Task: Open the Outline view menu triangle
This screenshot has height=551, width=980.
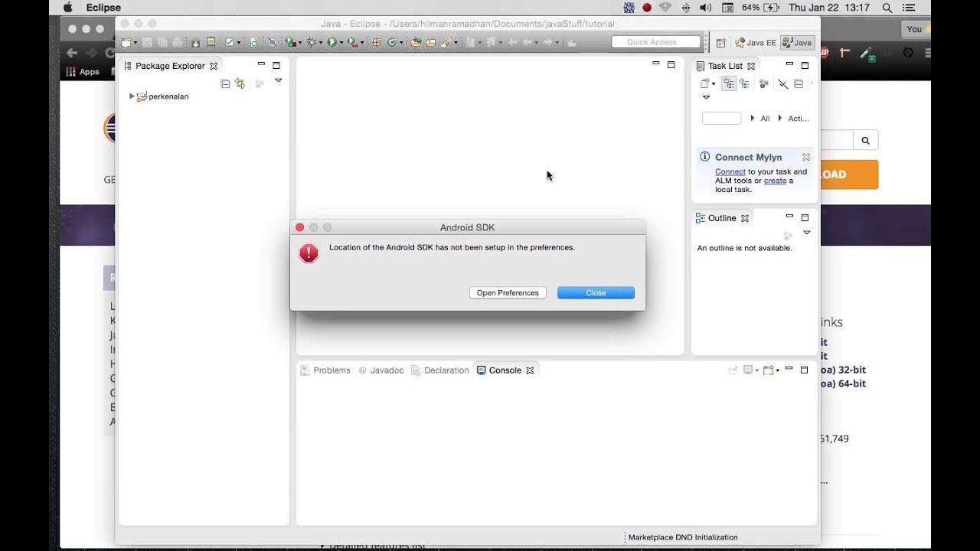Action: tap(806, 232)
